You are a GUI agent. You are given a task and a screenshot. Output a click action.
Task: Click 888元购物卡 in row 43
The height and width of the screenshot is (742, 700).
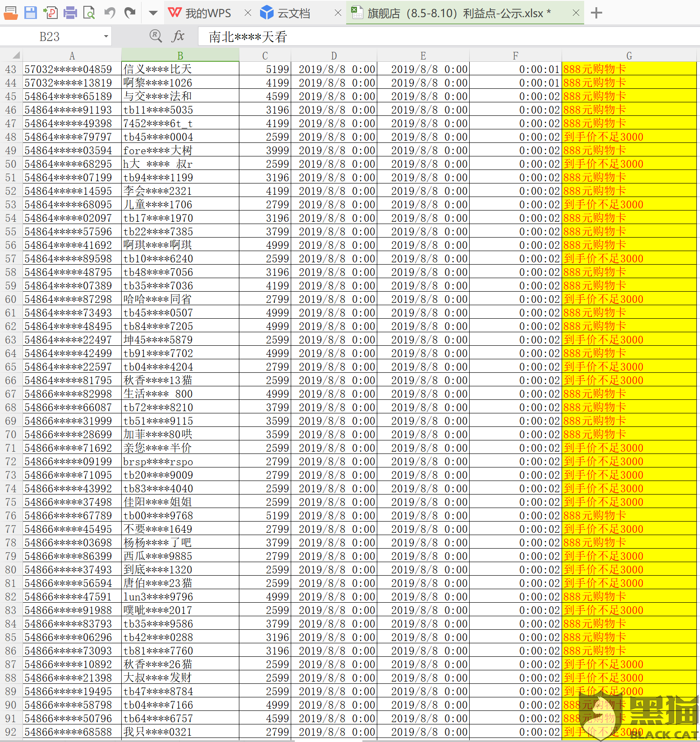(x=629, y=69)
